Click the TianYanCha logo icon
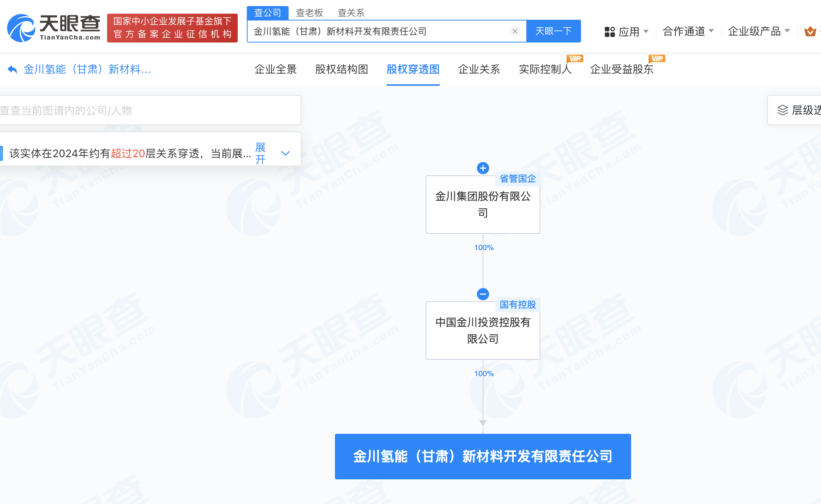Screen dimensions: 821x504 click(21, 28)
